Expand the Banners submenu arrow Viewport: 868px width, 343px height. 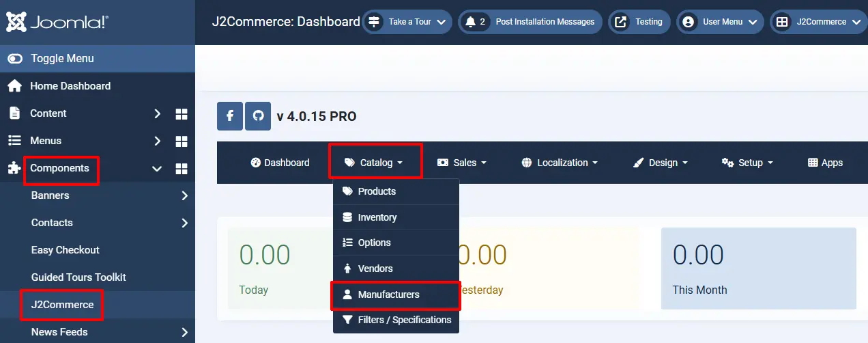pos(184,195)
